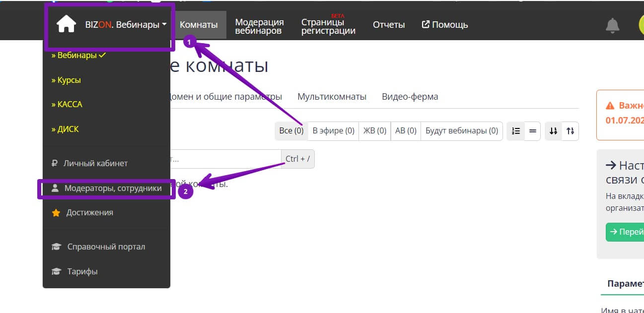This screenshot has height=313, width=644.
Task: Sort rooms ascending icon
Action: [570, 131]
